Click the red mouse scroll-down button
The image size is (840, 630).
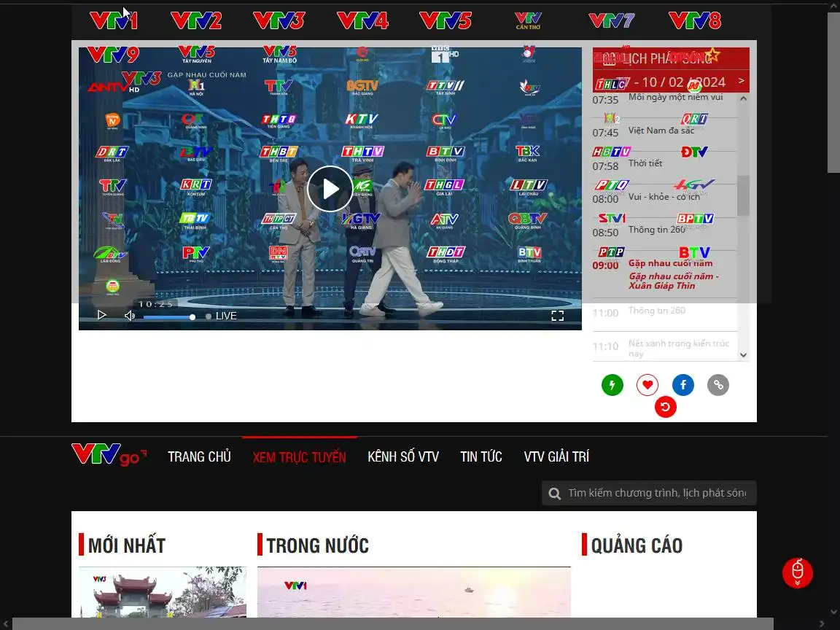(797, 572)
